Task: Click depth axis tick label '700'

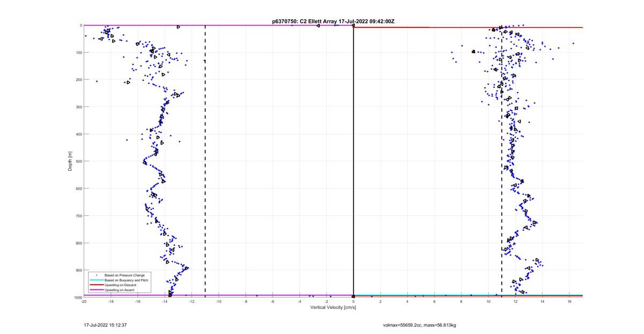Action: (x=78, y=216)
